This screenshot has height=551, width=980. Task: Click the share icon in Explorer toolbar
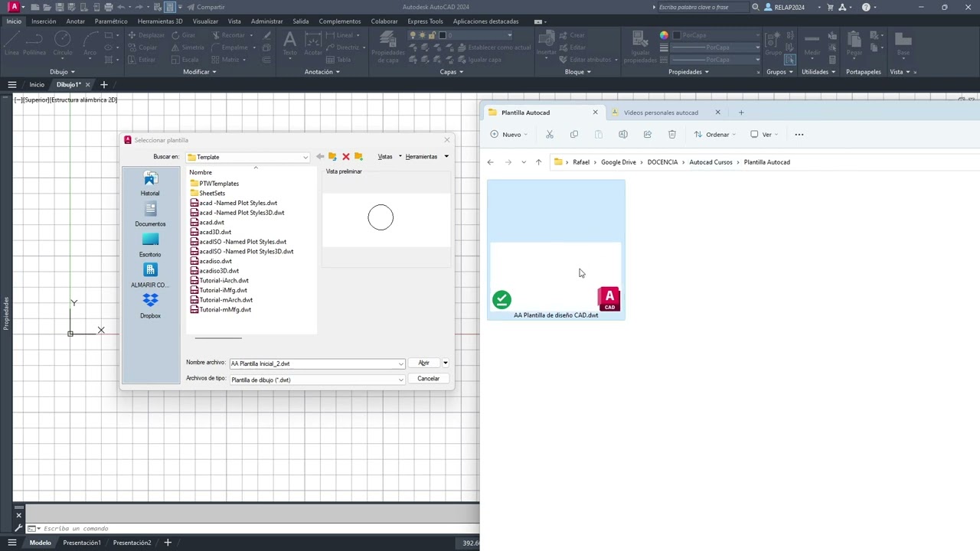[647, 135]
